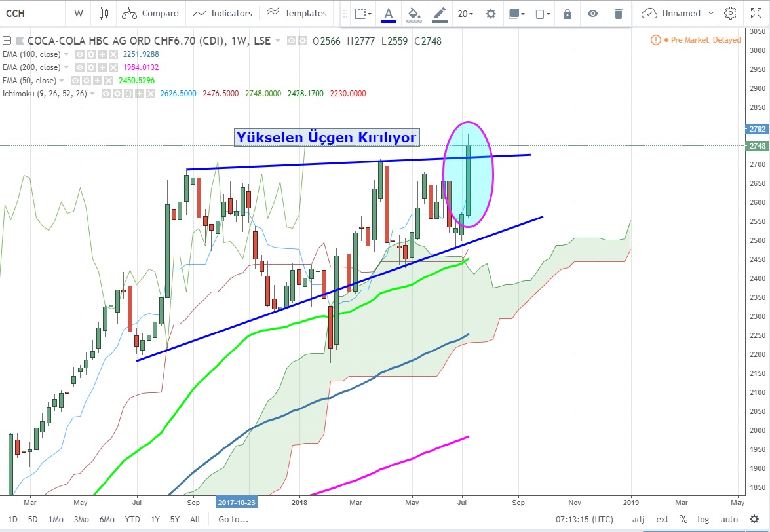Click plus icon for Ichimoku indicator
The image size is (770, 532).
pos(140,94)
